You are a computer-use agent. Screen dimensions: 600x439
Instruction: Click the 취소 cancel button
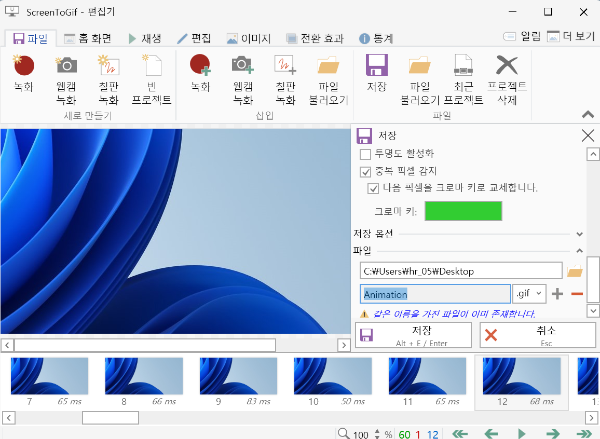(538, 335)
